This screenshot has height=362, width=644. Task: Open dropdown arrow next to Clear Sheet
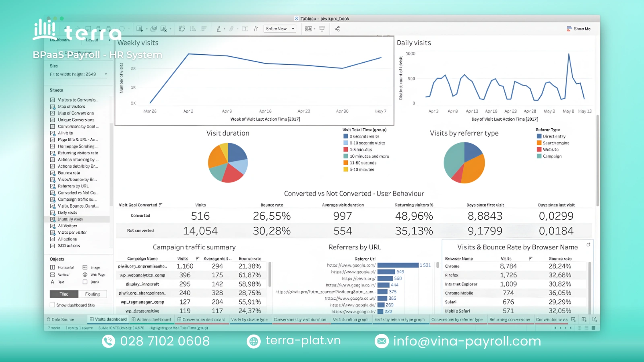[170, 29]
